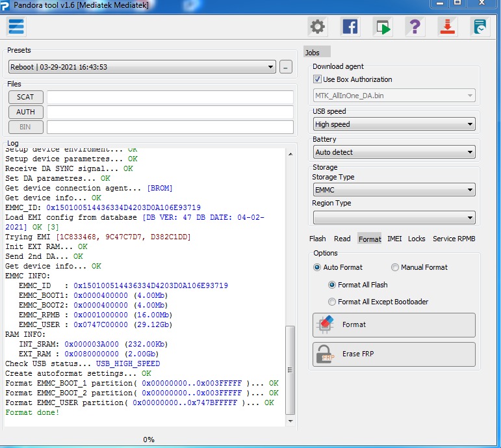Switch to the Read tab

342,239
